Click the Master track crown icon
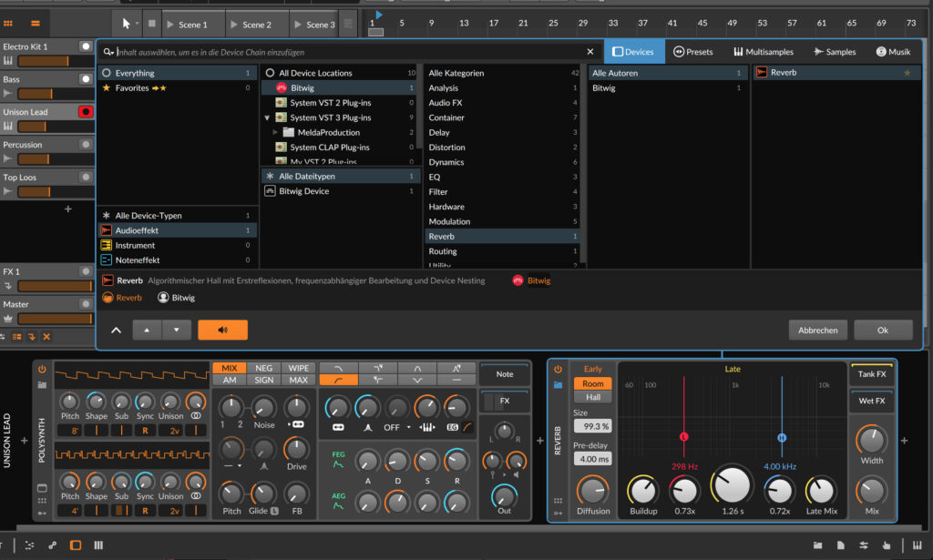The width and height of the screenshot is (933, 560). (x=7, y=319)
